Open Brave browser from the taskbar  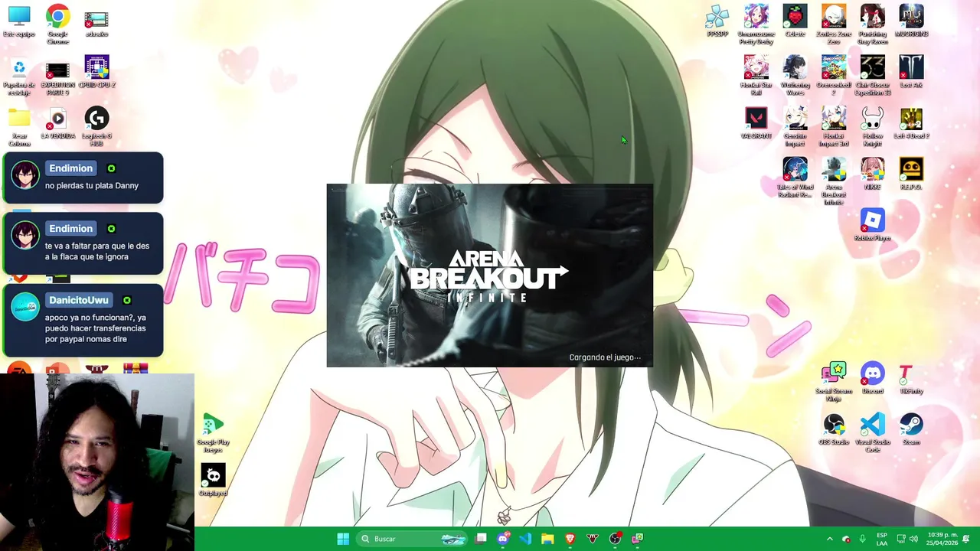click(570, 539)
